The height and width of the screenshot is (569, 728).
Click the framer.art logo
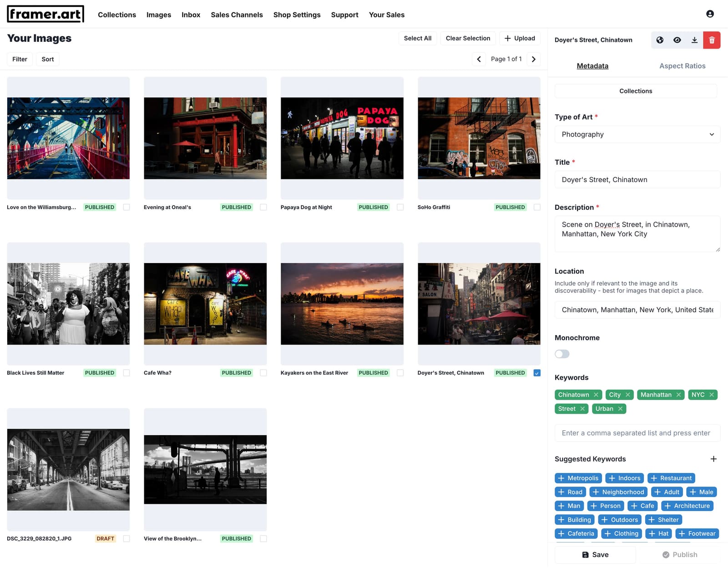coord(45,15)
